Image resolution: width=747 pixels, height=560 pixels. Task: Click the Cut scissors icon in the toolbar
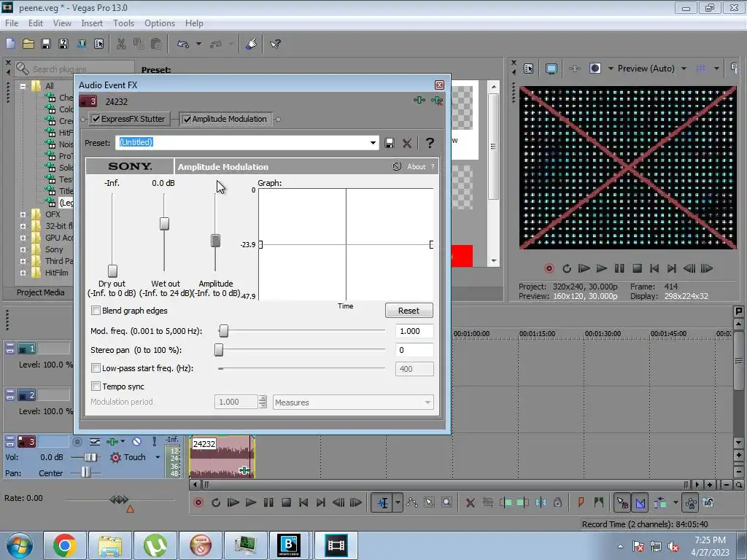click(122, 44)
